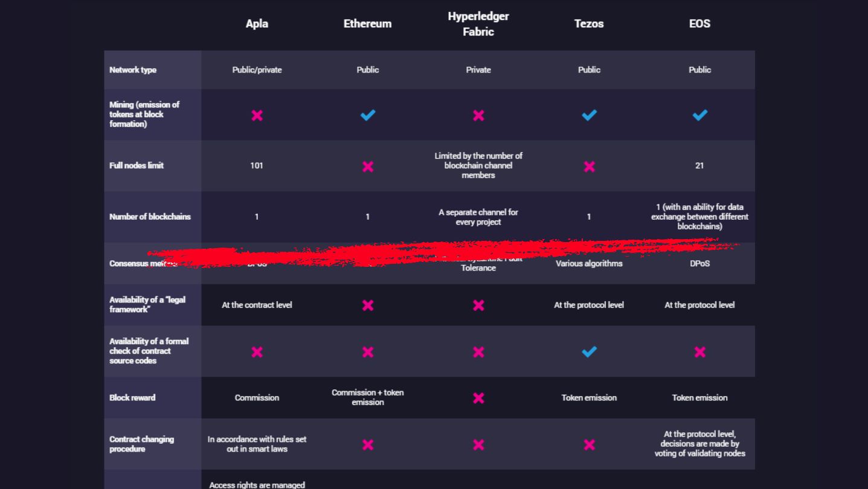Image resolution: width=868 pixels, height=489 pixels.
Task: Select the Apla column header
Action: 257,24
